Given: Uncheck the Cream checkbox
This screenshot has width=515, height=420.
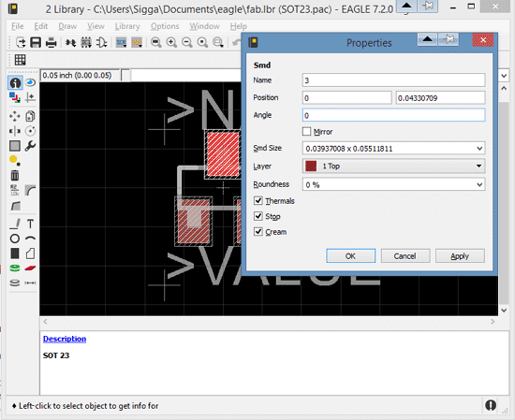Looking at the screenshot, I should (x=258, y=232).
